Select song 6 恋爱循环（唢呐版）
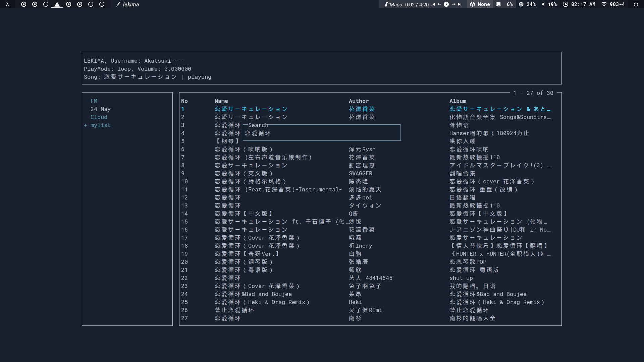Viewport: 644px width, 362px height. [x=244, y=149]
